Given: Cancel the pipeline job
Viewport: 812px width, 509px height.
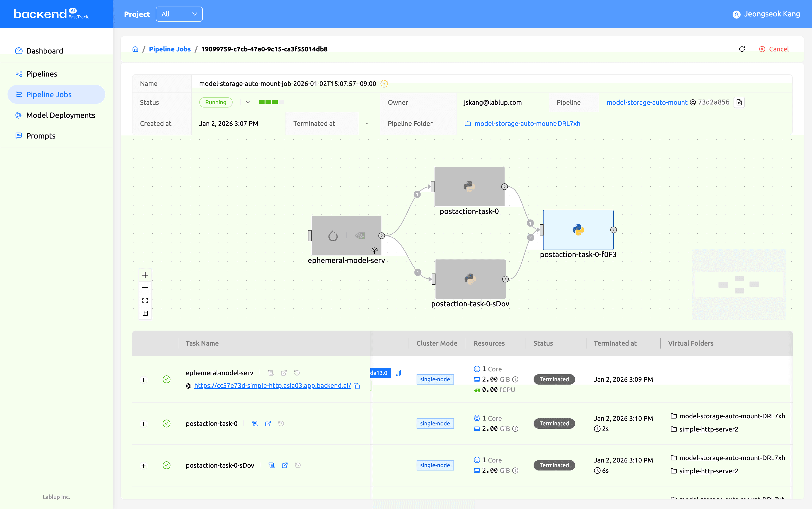Looking at the screenshot, I should pos(774,49).
